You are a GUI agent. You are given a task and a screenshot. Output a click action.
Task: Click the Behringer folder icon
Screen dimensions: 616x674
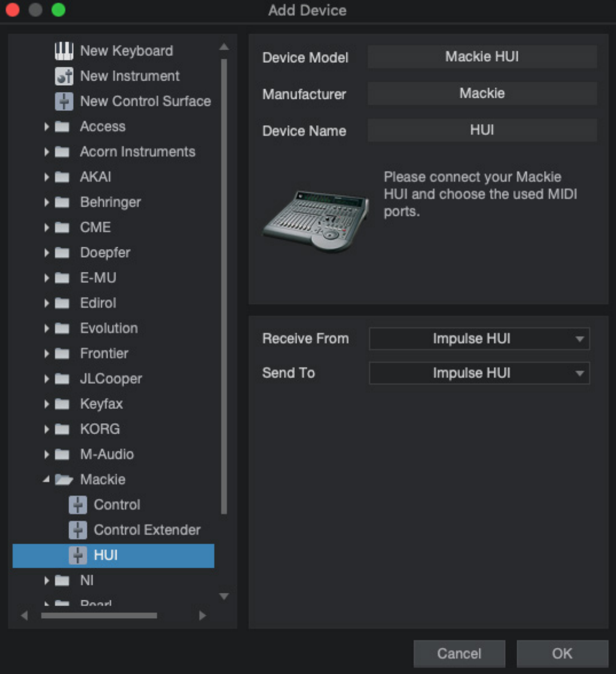point(62,202)
